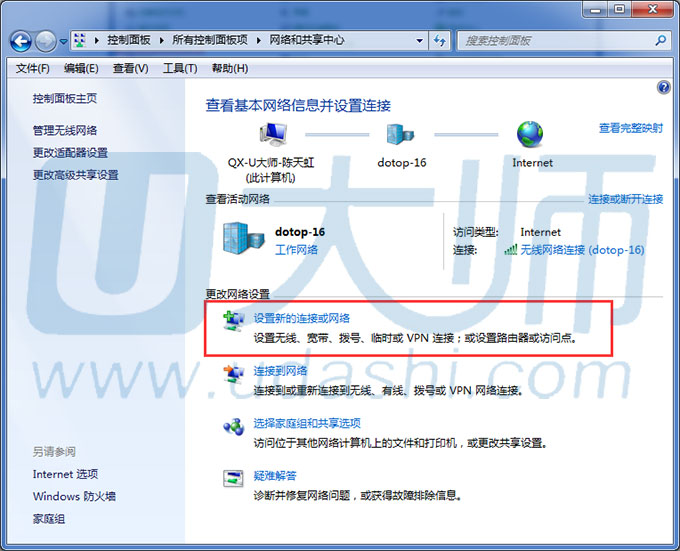Expand the recent pages dropdown beside navigation arrows
Viewport: 680px width, 551px height.
(64, 41)
